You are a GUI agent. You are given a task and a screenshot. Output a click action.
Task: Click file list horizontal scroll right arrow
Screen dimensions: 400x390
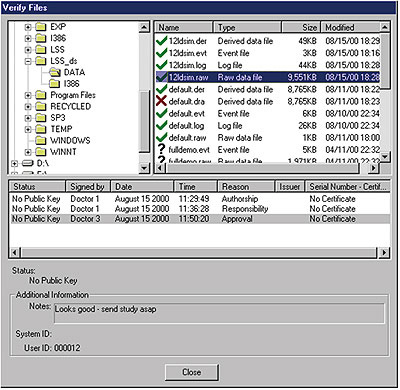coord(374,168)
